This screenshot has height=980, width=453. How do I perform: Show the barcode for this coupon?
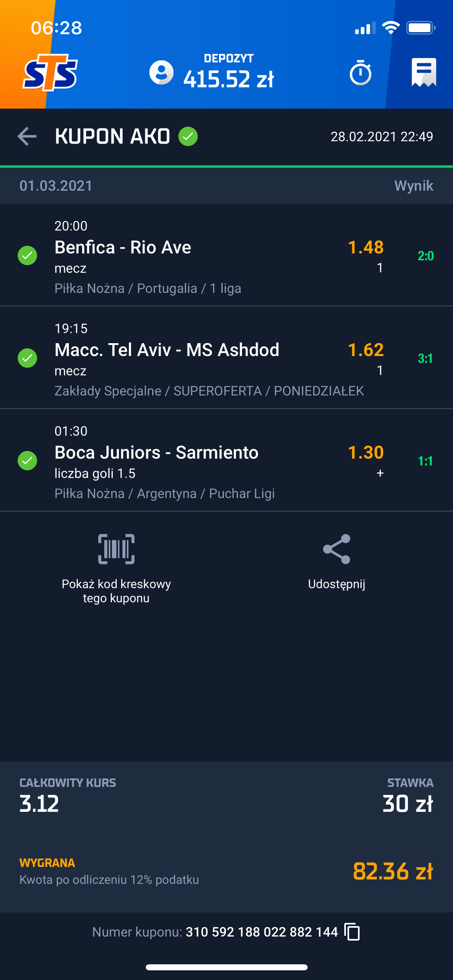[x=116, y=549]
